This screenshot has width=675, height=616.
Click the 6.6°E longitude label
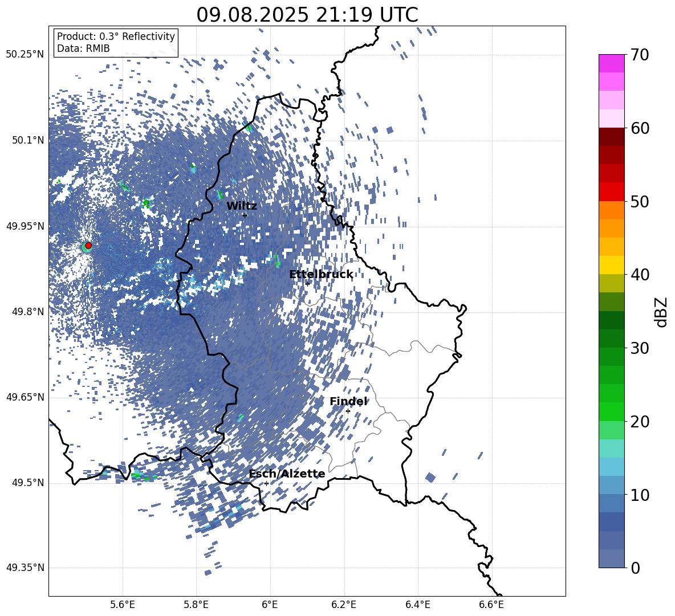(491, 605)
